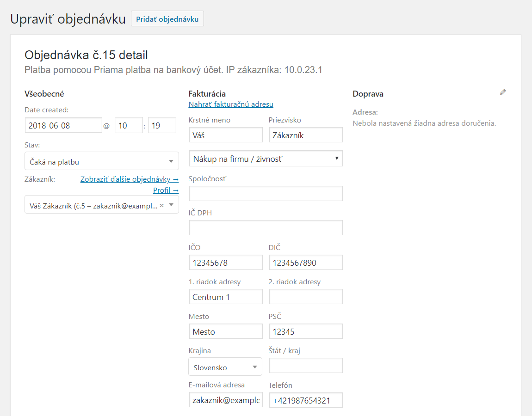This screenshot has width=532, height=416.
Task: Click the PSČ postal code field
Action: [x=305, y=331]
